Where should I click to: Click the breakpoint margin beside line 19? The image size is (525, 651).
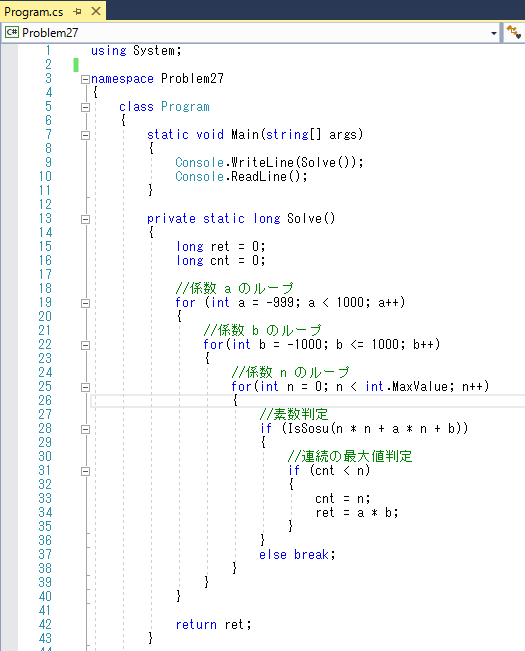(9, 303)
